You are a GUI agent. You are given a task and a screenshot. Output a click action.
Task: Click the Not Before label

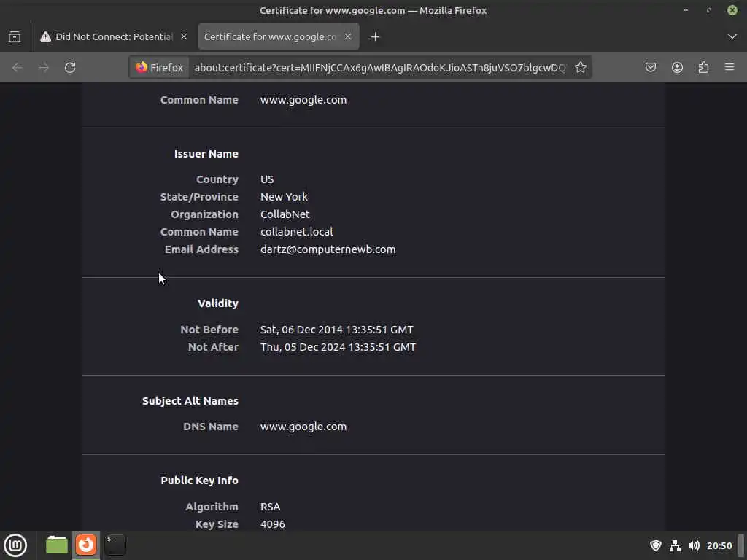[x=209, y=330]
